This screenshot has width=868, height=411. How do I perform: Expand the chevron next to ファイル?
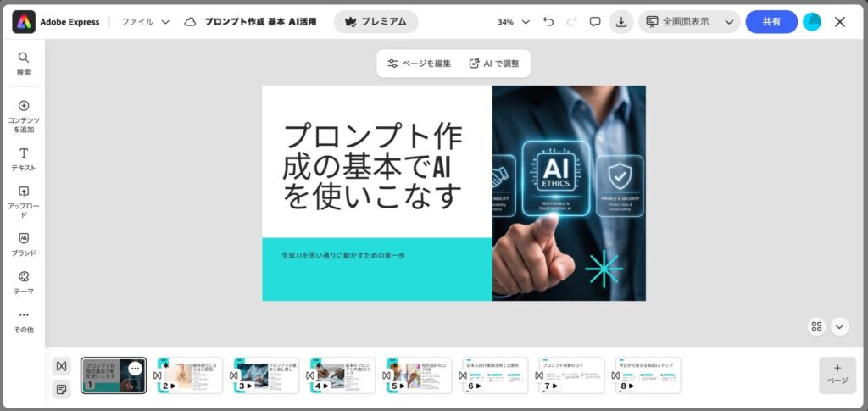(165, 22)
